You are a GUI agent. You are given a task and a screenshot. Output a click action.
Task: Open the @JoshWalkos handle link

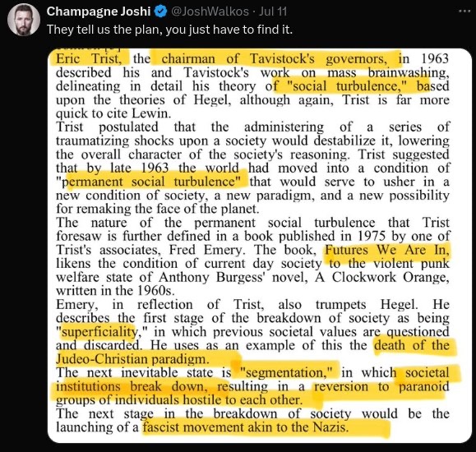(x=210, y=12)
